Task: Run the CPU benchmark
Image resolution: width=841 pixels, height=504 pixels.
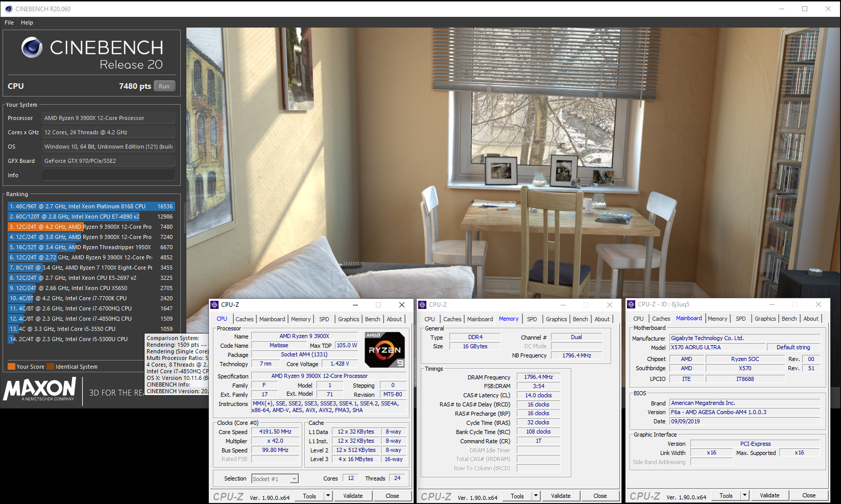Action: (164, 86)
